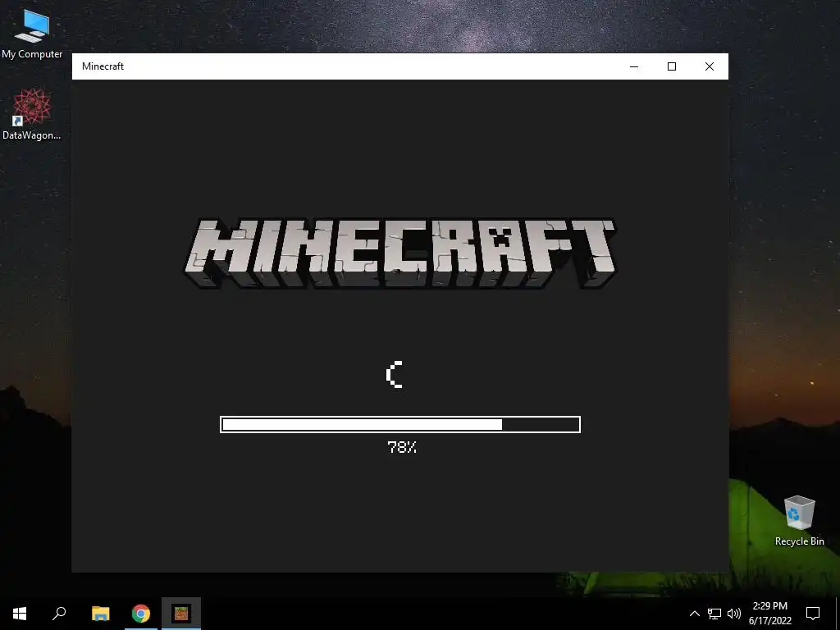Image resolution: width=840 pixels, height=630 pixels.
Task: Open the Windows Start menu
Action: (20, 614)
